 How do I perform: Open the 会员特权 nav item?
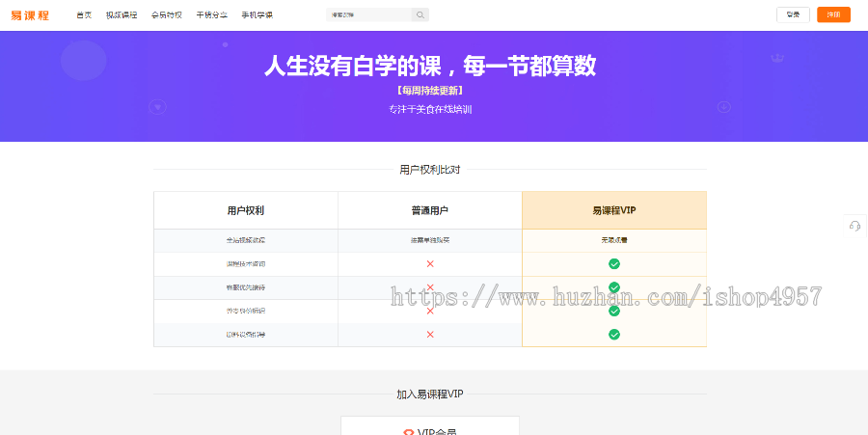(167, 14)
